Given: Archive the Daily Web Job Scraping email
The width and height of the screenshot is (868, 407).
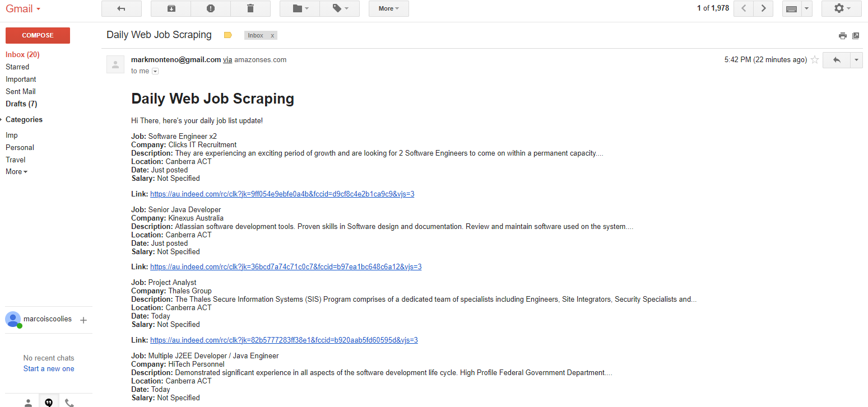Looking at the screenshot, I should coord(170,8).
